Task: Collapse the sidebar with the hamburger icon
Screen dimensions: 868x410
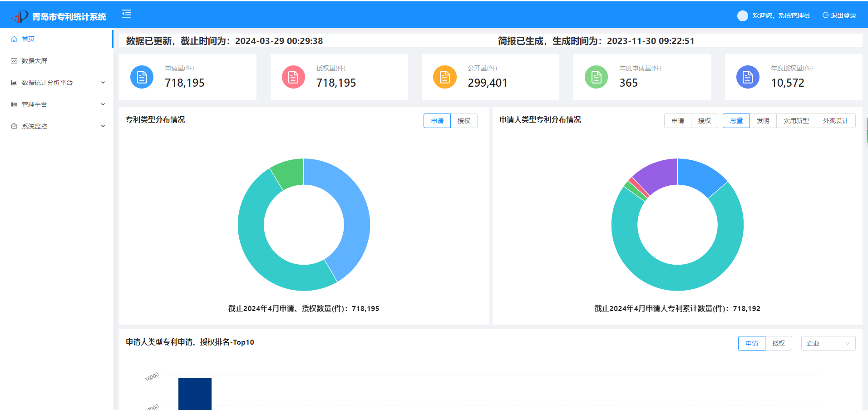Action: [x=127, y=14]
